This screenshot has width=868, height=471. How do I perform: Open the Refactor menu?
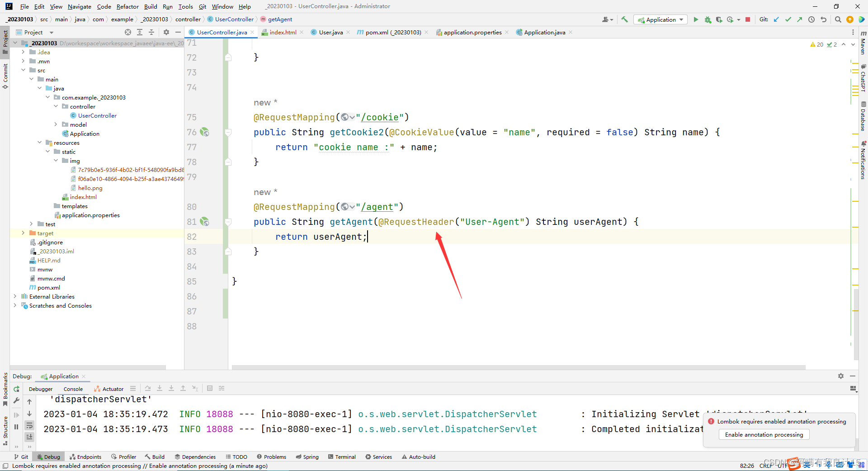pyautogui.click(x=127, y=6)
